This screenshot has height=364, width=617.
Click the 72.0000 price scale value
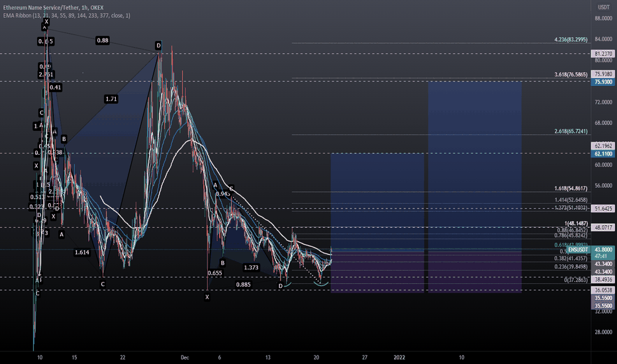pyautogui.click(x=603, y=102)
